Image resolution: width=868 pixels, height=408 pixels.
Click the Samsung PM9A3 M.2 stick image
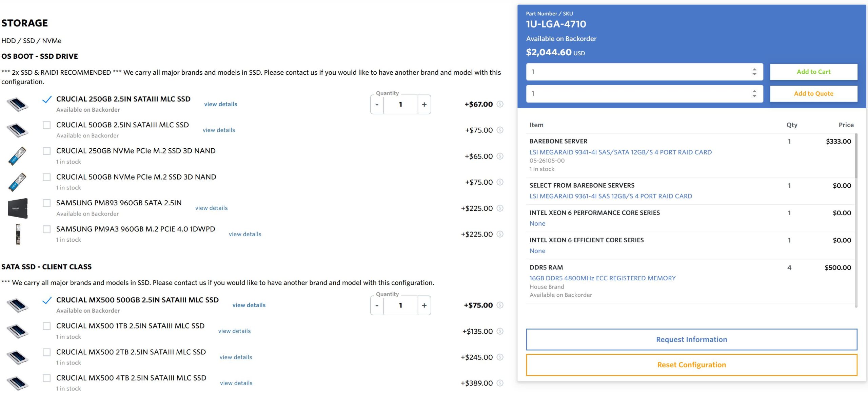pyautogui.click(x=18, y=234)
